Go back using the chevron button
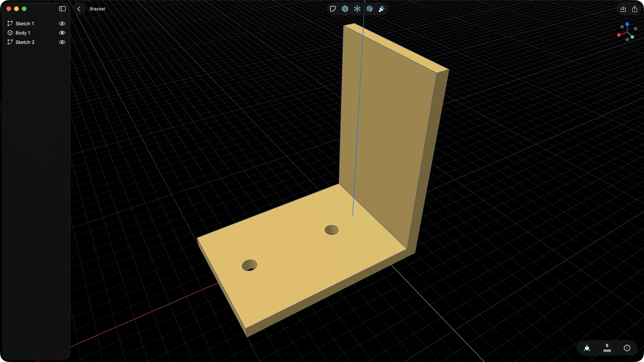644x362 pixels. coord(79,9)
